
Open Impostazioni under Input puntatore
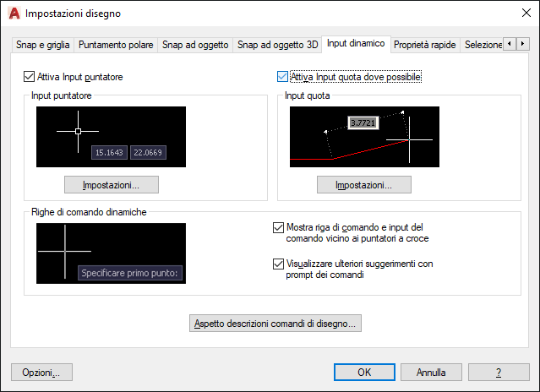pos(112,185)
